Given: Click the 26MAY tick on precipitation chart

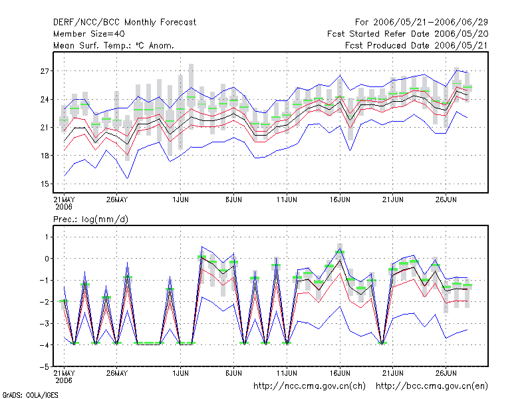Looking at the screenshot, I should [x=117, y=373].
